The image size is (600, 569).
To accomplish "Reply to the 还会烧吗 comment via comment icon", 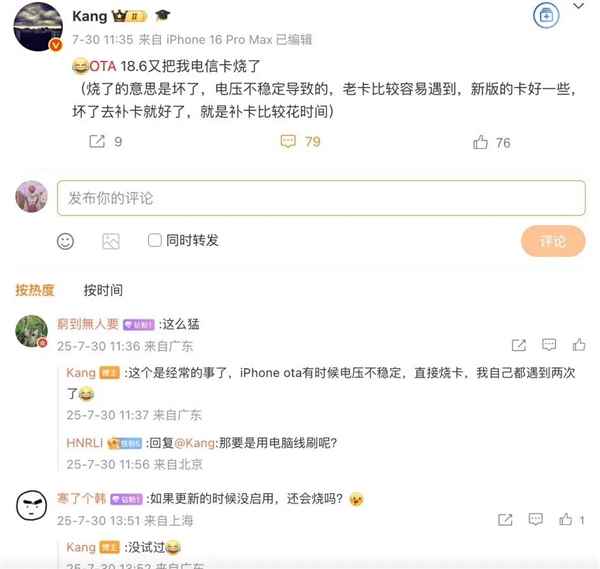I will [535, 519].
